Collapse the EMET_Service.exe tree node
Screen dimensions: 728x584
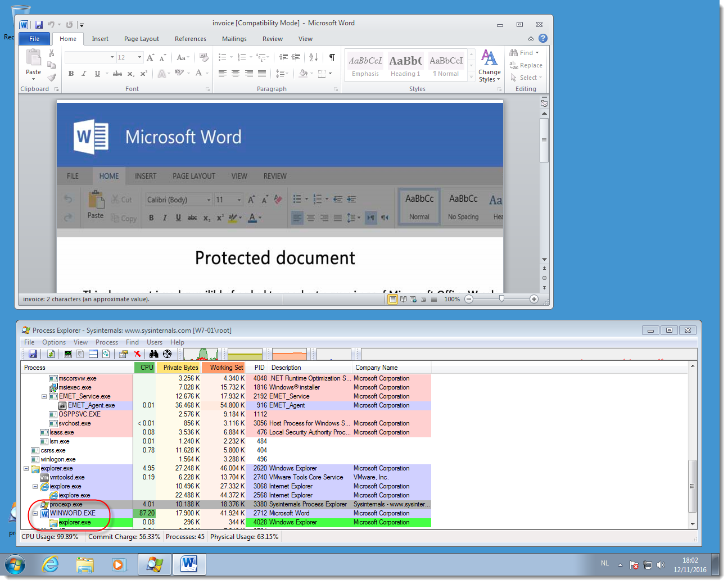(x=44, y=396)
